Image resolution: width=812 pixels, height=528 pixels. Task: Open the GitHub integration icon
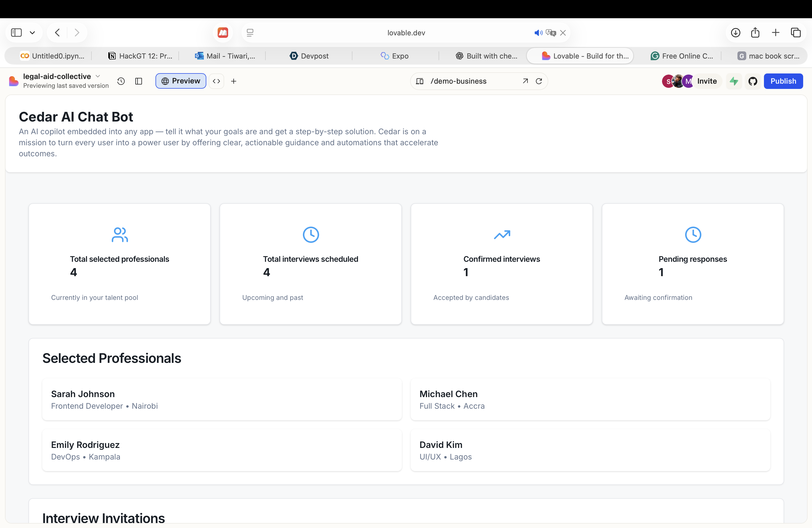pyautogui.click(x=753, y=81)
